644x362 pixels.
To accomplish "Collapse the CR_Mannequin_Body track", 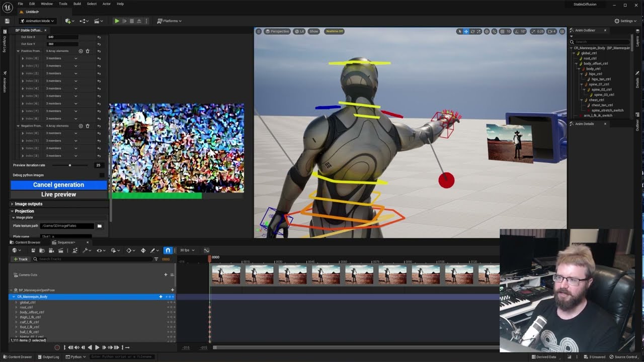I will 14,297.
